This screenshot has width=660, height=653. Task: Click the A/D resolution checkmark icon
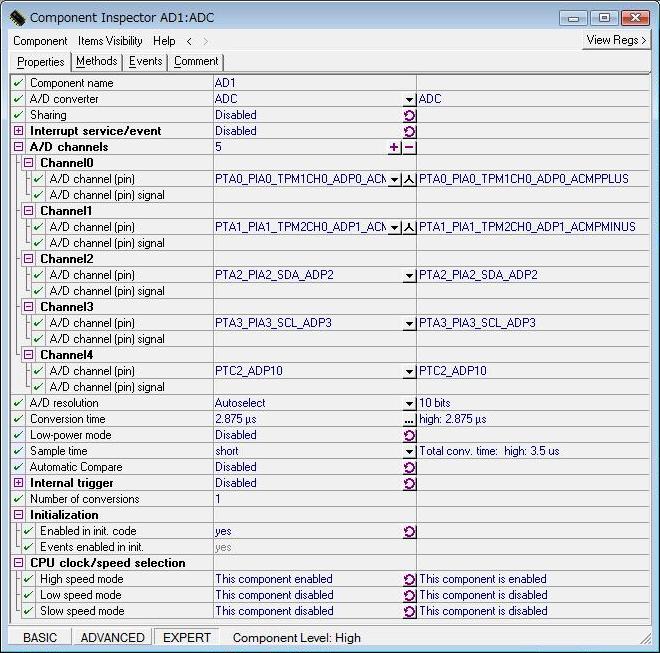[18, 403]
